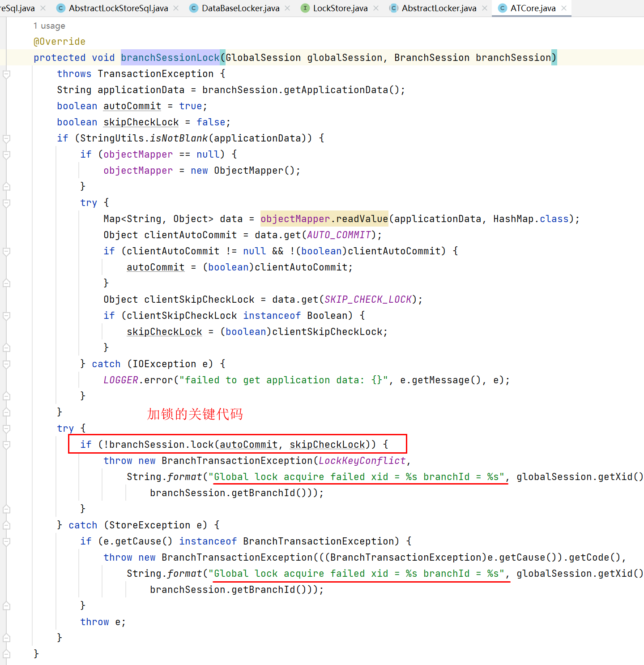The width and height of the screenshot is (644, 665).
Task: Switch to the DataBaseLocker.java tab
Action: click(x=240, y=8)
